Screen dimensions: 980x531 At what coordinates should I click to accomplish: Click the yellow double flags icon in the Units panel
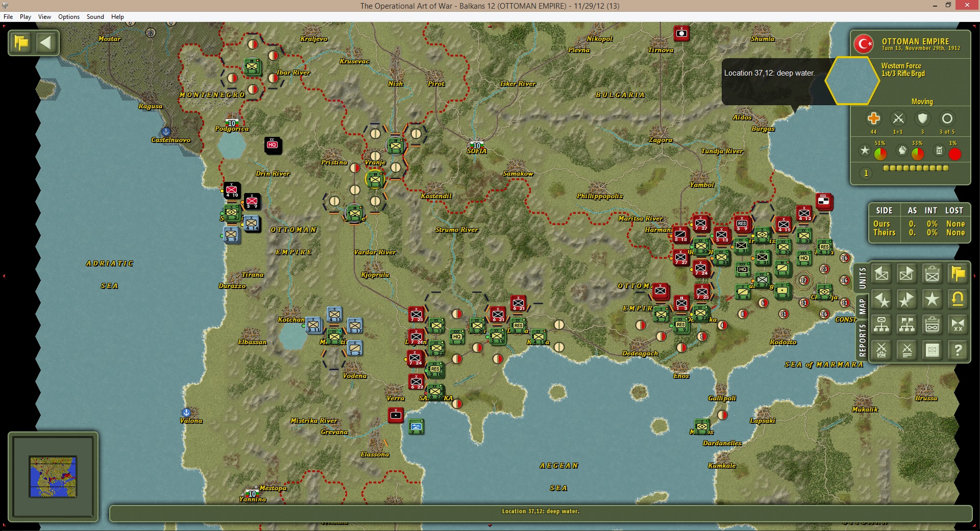[x=958, y=274]
